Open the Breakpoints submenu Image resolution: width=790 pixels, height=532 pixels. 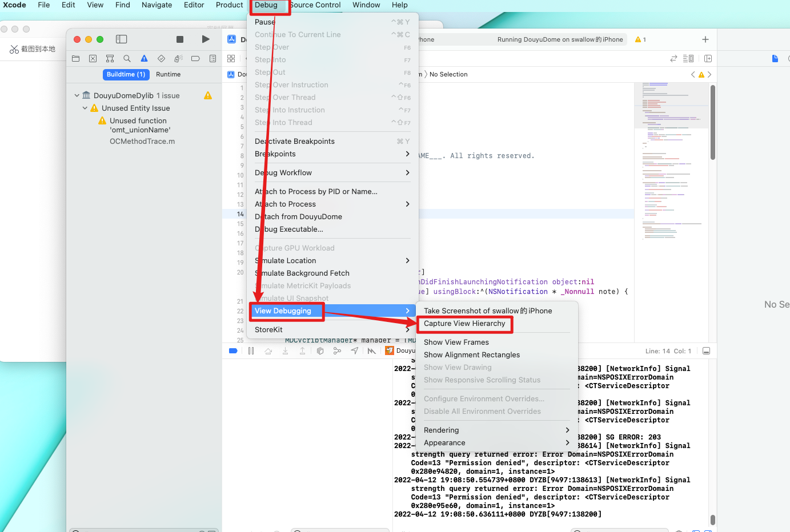point(333,154)
